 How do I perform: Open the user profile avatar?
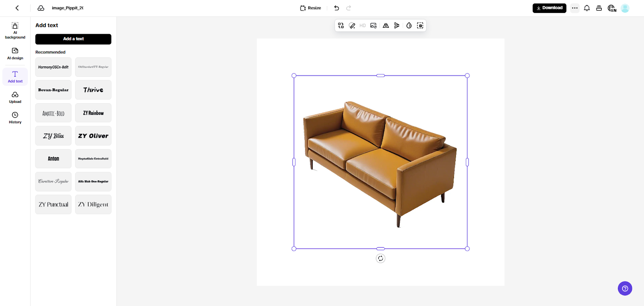pos(625,8)
